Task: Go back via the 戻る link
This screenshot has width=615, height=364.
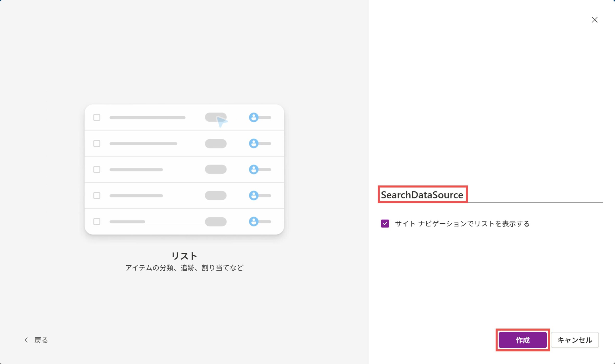Action: point(41,340)
